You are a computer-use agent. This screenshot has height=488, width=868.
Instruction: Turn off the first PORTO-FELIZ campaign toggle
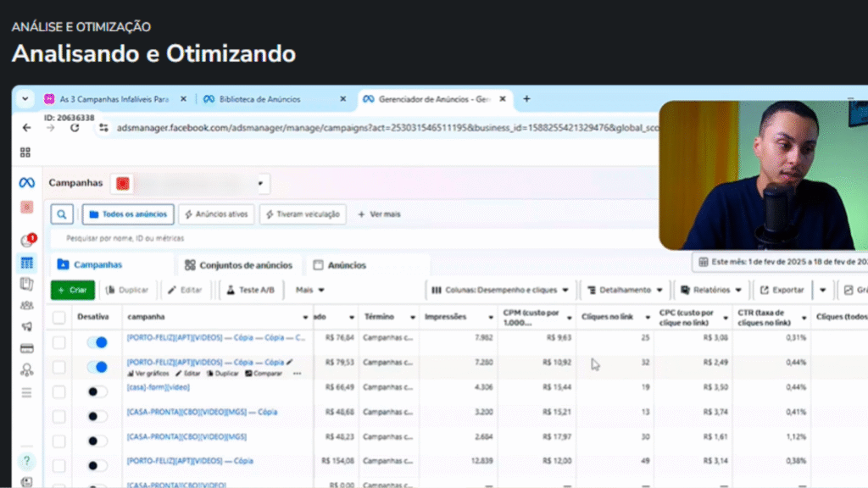[x=97, y=342]
